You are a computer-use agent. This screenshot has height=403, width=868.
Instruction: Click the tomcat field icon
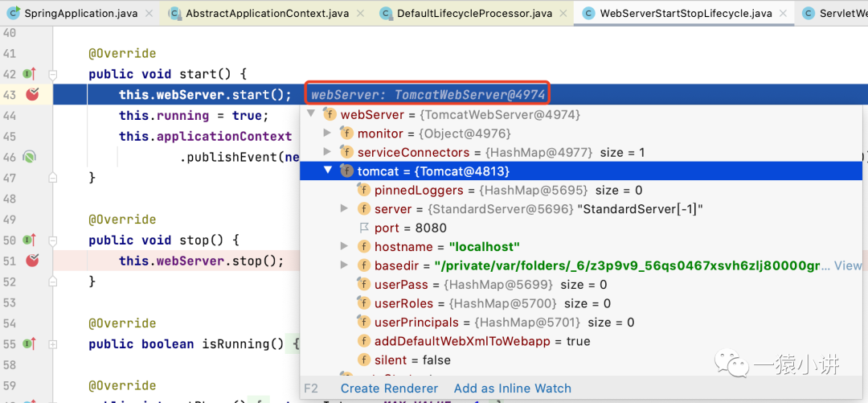point(346,171)
